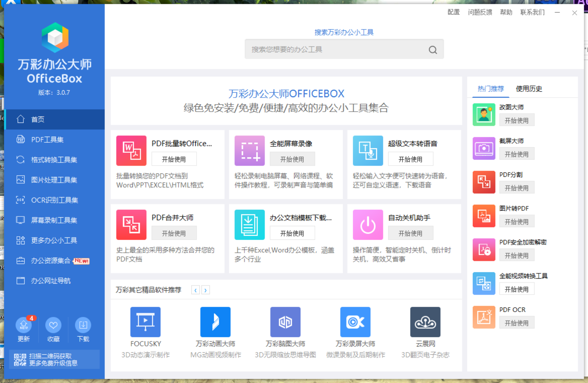Image resolution: width=588 pixels, height=383 pixels.
Task: Click 开始使用 for 截屏大师
Action: pos(517,154)
